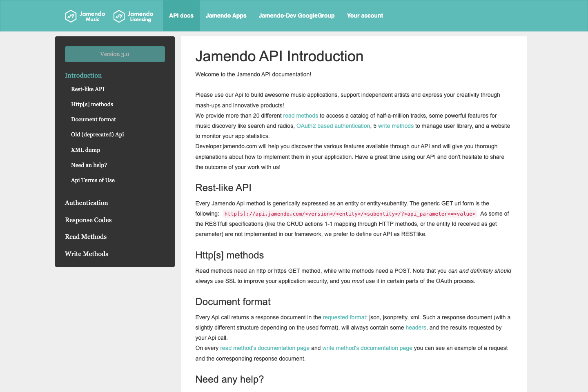Open the API docs tab
The width and height of the screenshot is (588, 392).
tap(181, 16)
